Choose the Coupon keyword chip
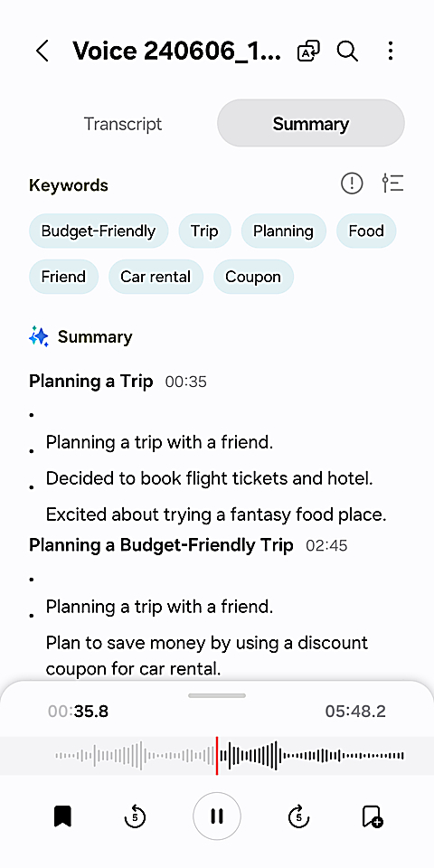The width and height of the screenshot is (434, 868). tap(253, 277)
